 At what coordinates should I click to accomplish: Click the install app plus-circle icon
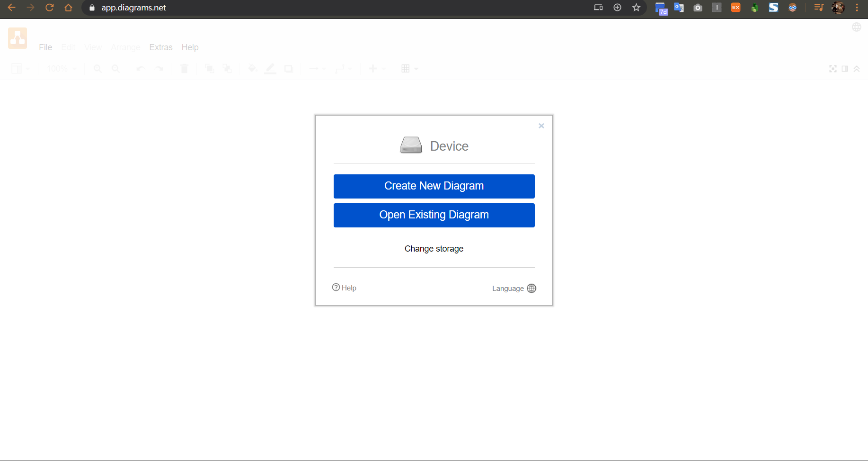[617, 8]
